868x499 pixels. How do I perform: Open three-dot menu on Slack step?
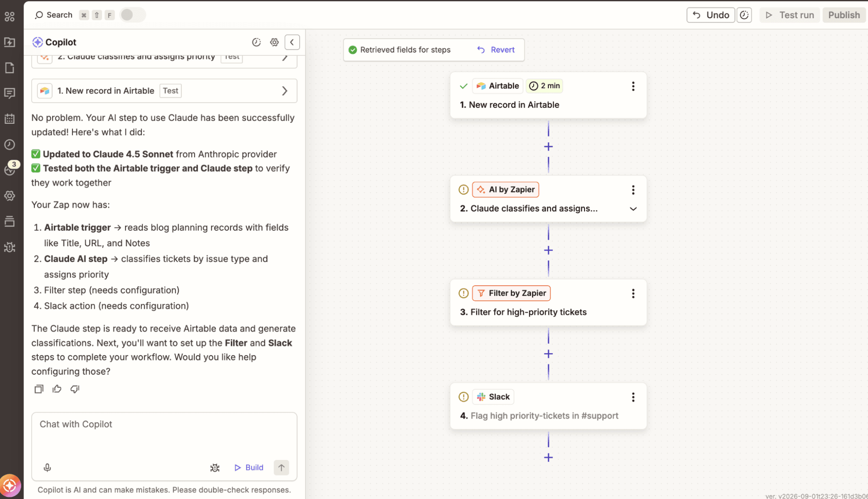pyautogui.click(x=633, y=397)
